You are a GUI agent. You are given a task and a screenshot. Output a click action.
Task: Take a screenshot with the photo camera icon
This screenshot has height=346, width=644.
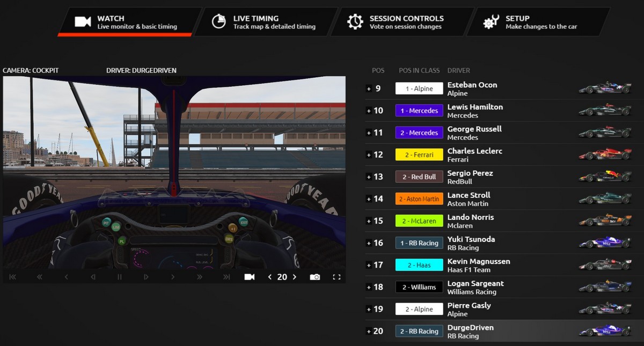315,277
